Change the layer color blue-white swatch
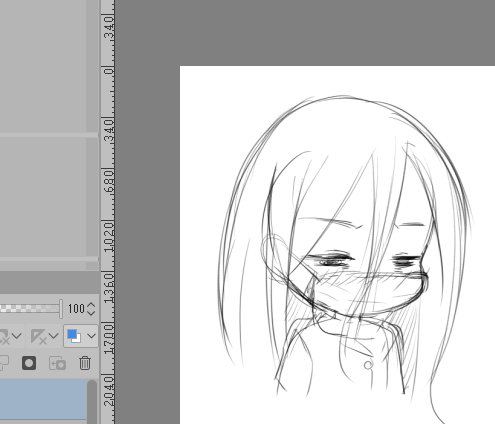The width and height of the screenshot is (495, 424). click(74, 336)
